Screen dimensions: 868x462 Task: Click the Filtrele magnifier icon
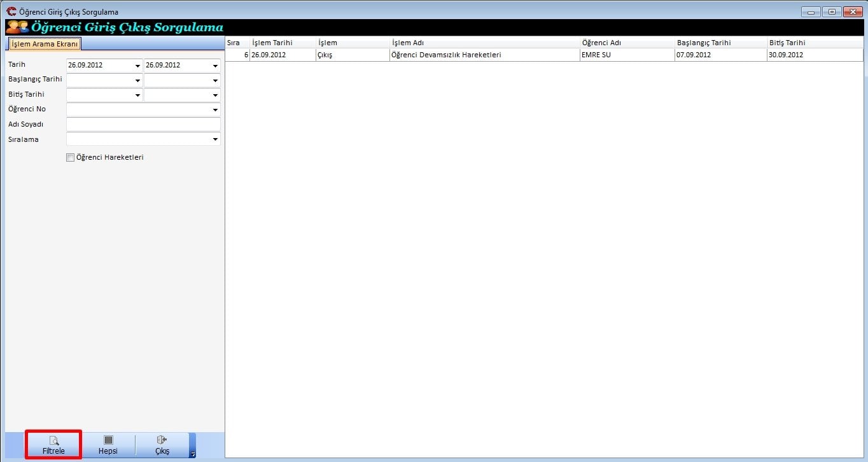point(54,440)
